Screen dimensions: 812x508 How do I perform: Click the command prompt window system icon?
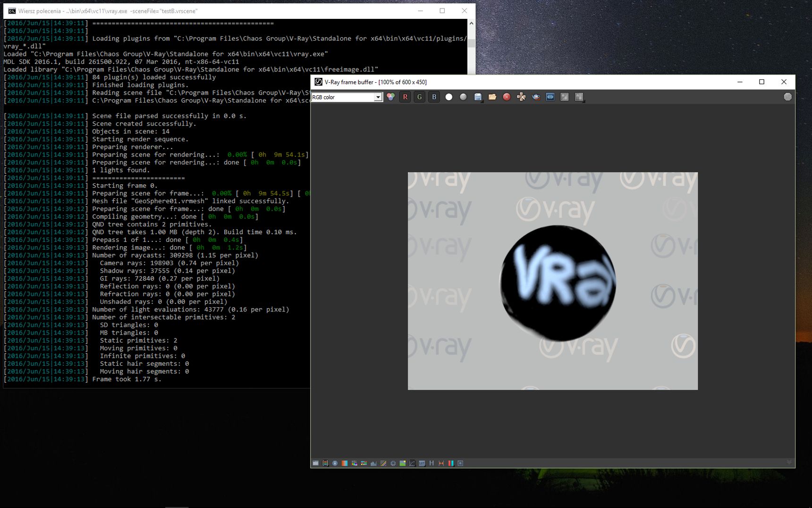coord(12,11)
